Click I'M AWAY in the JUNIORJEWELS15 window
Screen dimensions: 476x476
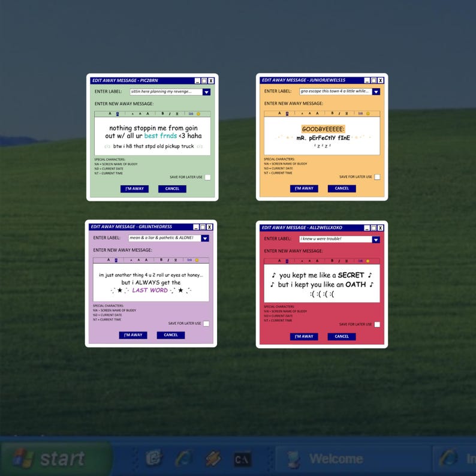pos(304,188)
